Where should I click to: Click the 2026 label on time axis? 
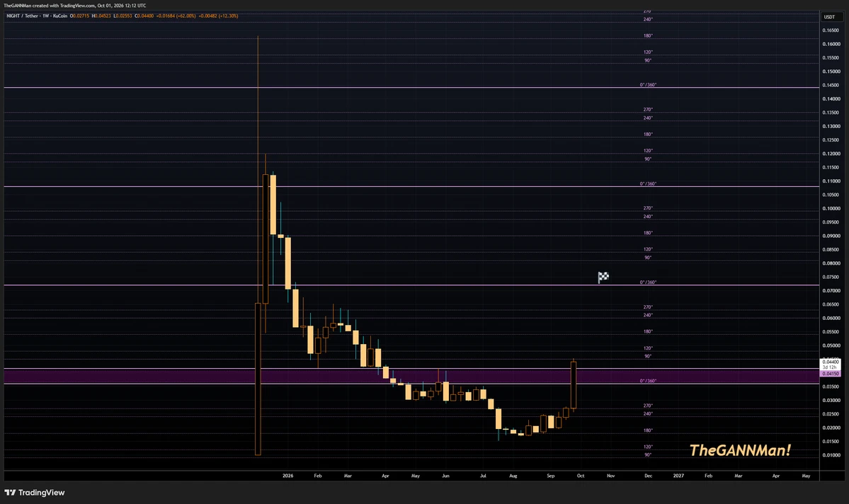288,476
